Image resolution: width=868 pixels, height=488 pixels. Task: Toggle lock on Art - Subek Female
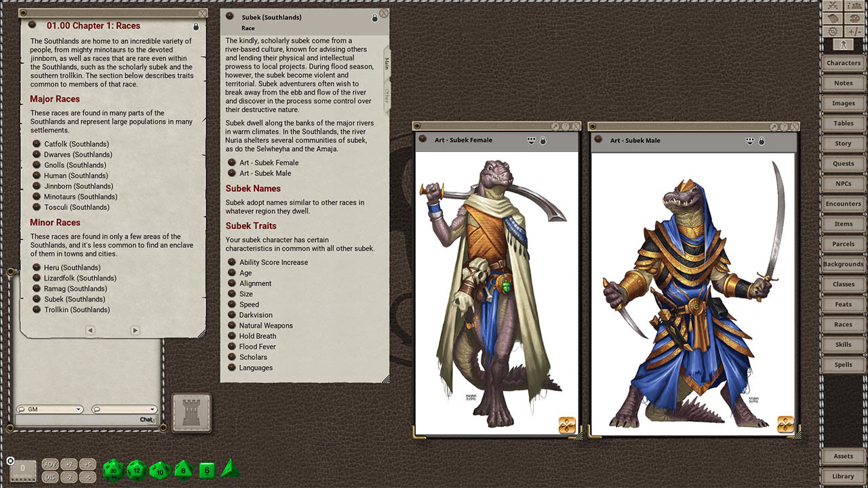[x=542, y=140]
